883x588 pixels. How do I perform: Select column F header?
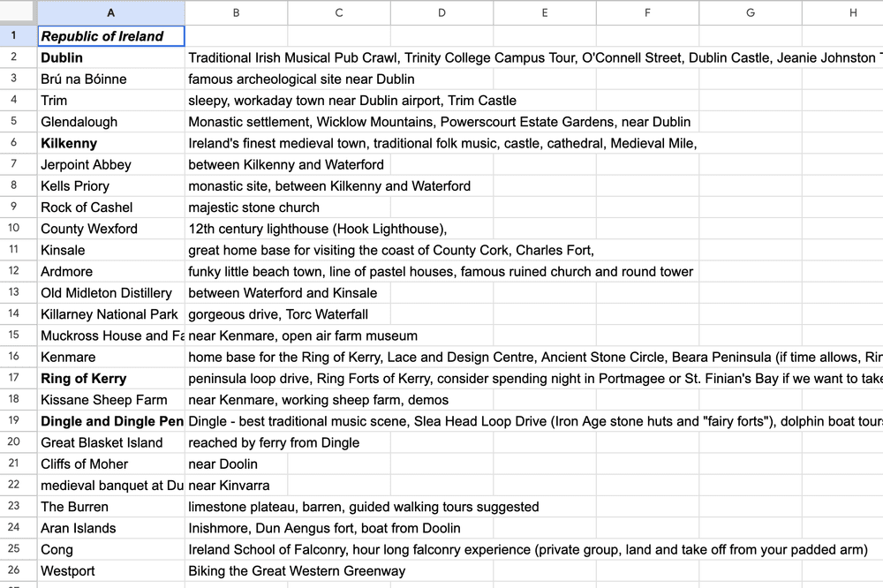(x=647, y=12)
